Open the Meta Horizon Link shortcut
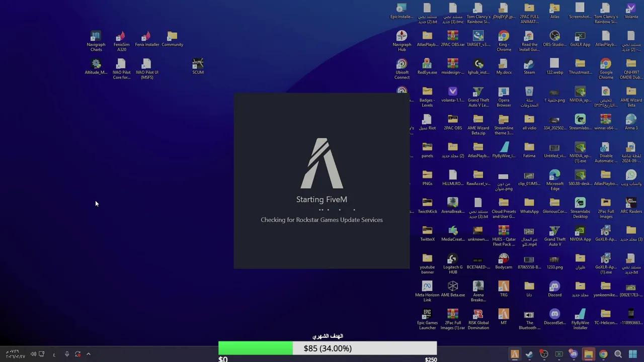This screenshot has height=362, width=644. [x=427, y=292]
